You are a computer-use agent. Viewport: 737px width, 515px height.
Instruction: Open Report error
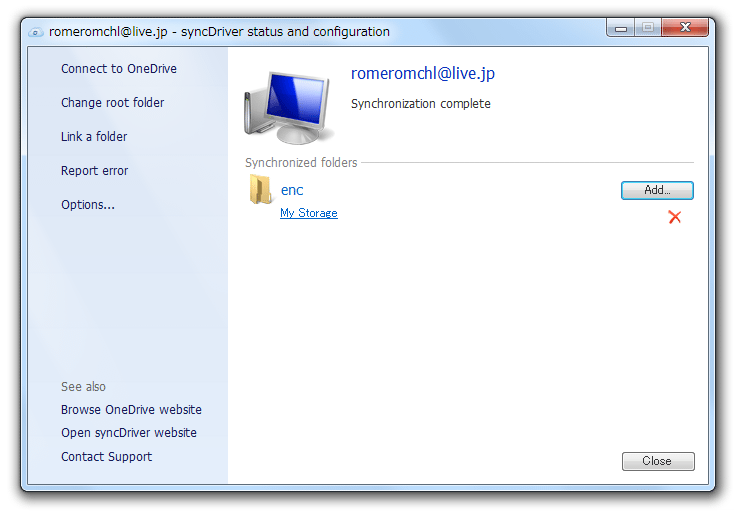[x=94, y=171]
